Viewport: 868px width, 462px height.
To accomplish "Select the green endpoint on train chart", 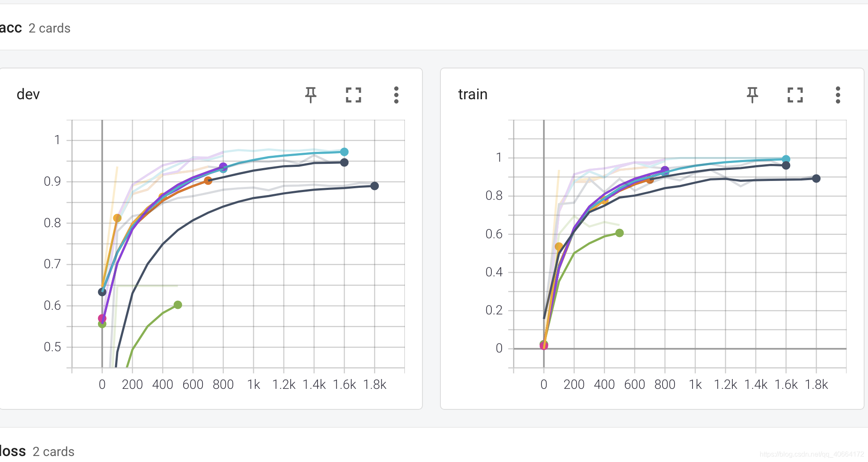I will [x=619, y=233].
